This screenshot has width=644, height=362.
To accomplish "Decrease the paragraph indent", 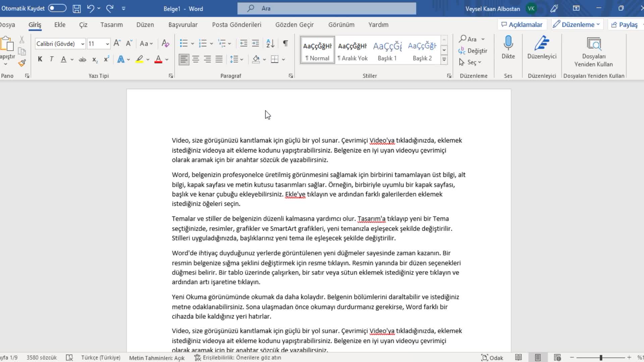I will coord(244,43).
